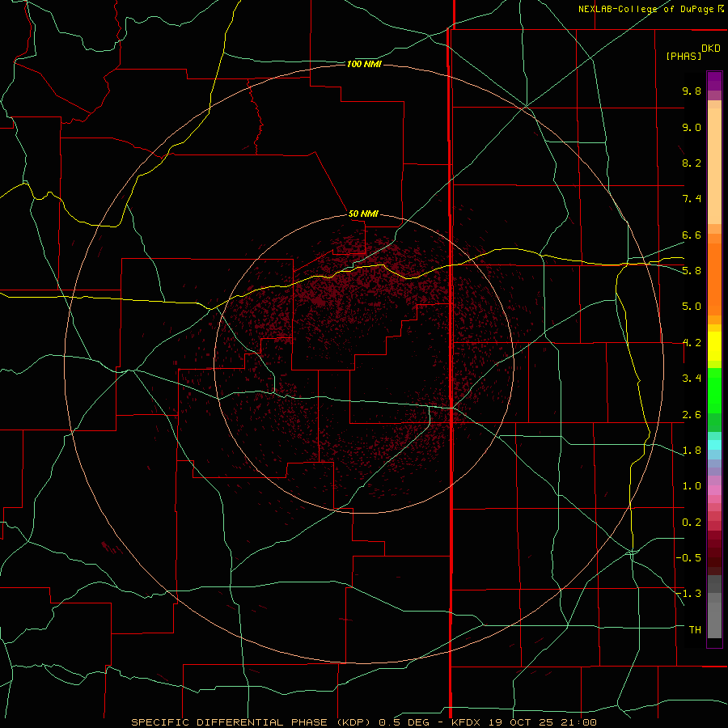
Task: Click the 8.2 scale label
Action: click(x=692, y=163)
